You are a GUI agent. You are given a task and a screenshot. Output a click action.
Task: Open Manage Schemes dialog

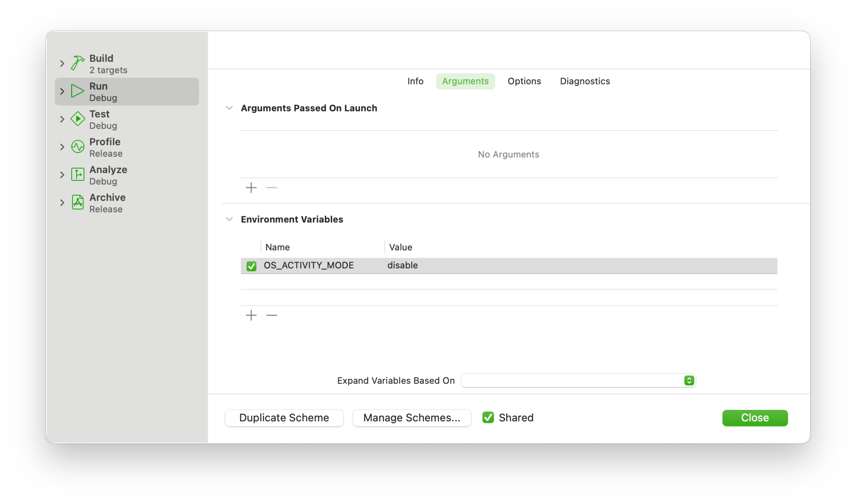[x=411, y=418]
